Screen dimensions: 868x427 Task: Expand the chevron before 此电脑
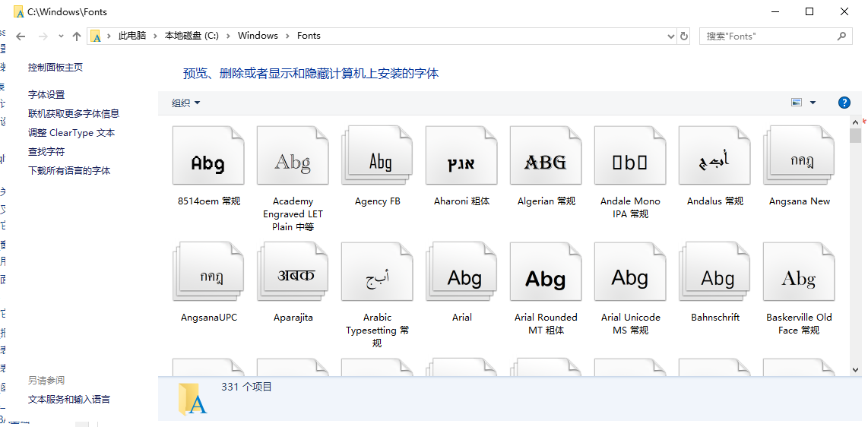pos(109,36)
